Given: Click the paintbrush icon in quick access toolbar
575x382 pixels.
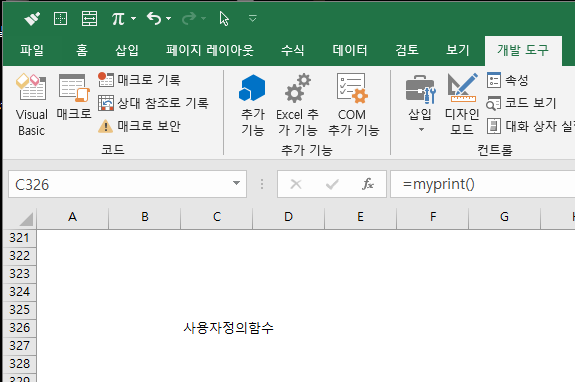Looking at the screenshot, I should tap(32, 18).
